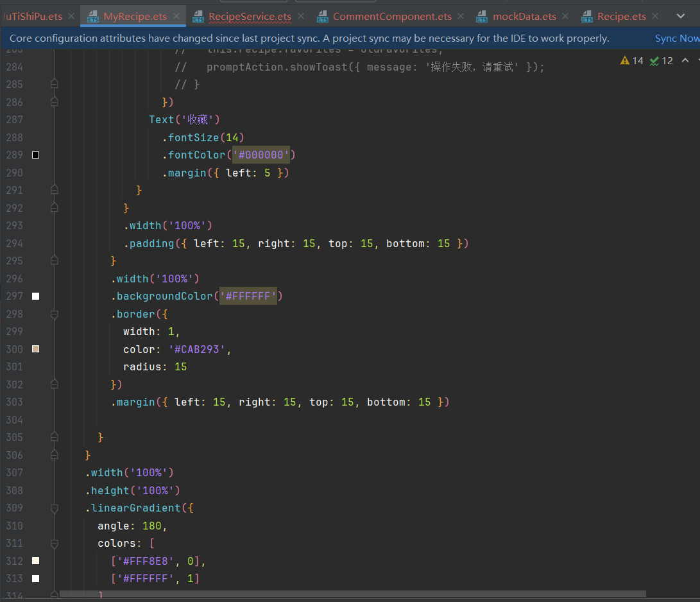
Task: Click the Sync Now link
Action: [677, 39]
